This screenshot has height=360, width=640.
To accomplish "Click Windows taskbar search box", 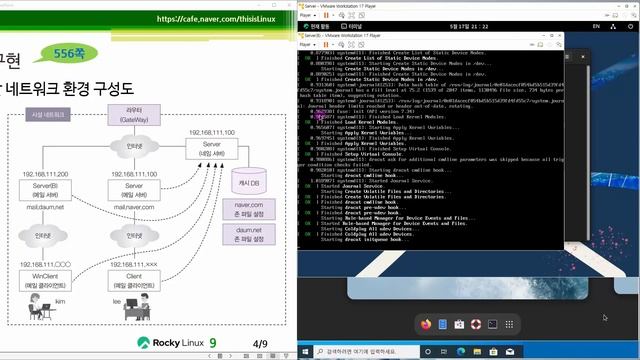I will pyautogui.click(x=367, y=351).
